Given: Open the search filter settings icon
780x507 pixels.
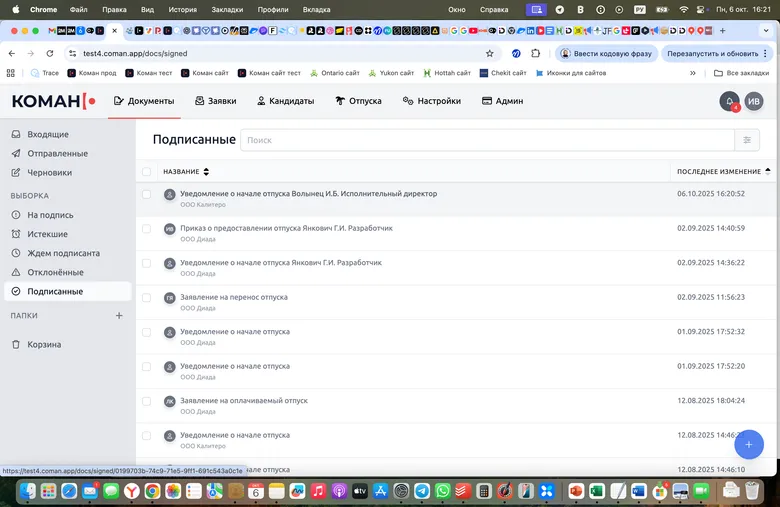Looking at the screenshot, I should pyautogui.click(x=746, y=140).
